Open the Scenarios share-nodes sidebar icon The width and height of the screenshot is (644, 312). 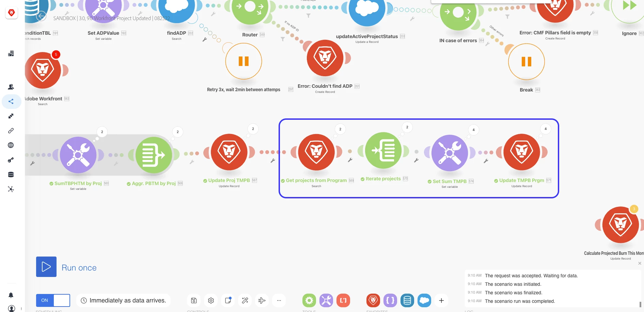tap(11, 101)
